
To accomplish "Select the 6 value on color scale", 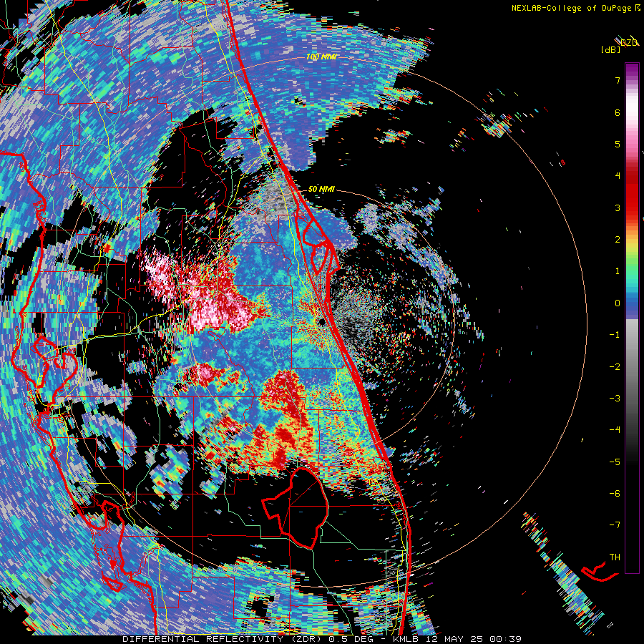I will (x=618, y=112).
